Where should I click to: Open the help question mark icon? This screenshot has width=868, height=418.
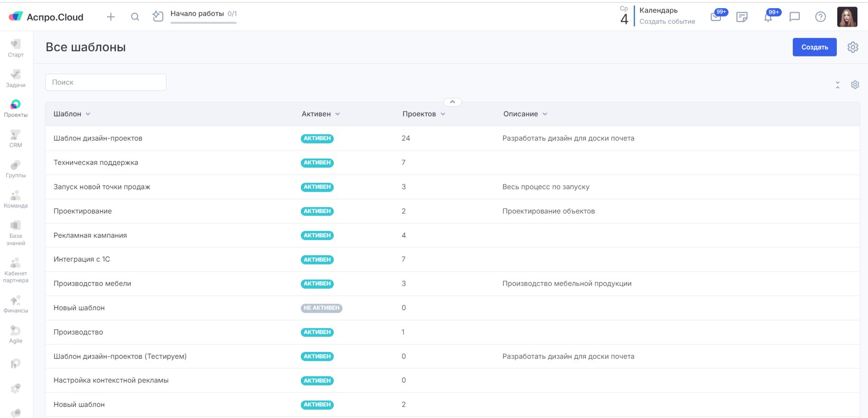(820, 17)
